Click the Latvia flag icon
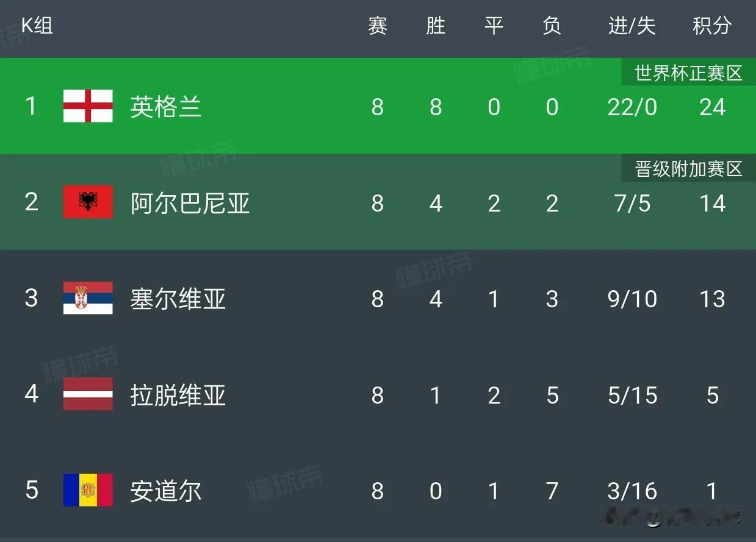The width and height of the screenshot is (756, 542). coord(87,395)
